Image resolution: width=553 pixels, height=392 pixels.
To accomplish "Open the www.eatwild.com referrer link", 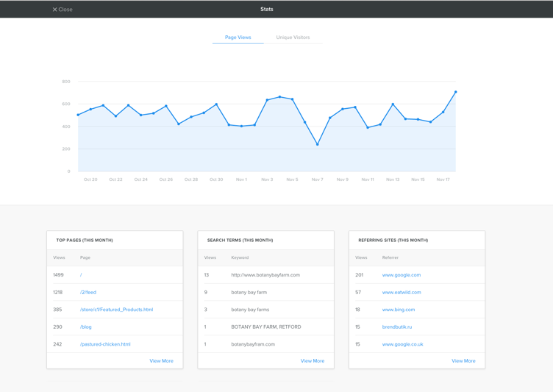I will click(x=401, y=293).
